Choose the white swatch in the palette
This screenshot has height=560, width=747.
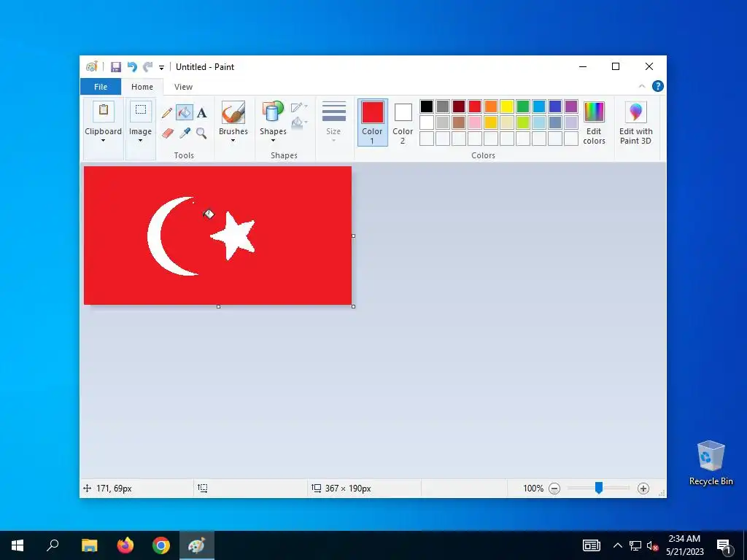point(427,122)
